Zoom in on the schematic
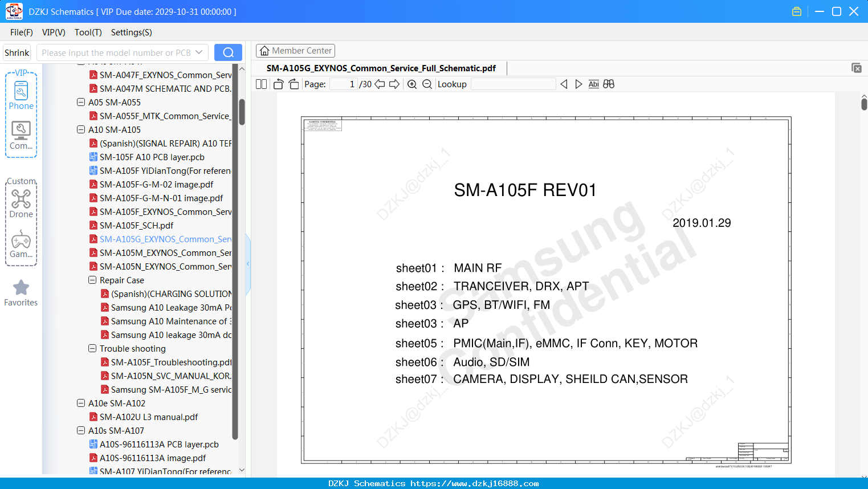Viewport: 868px width, 489px height. pos(412,84)
